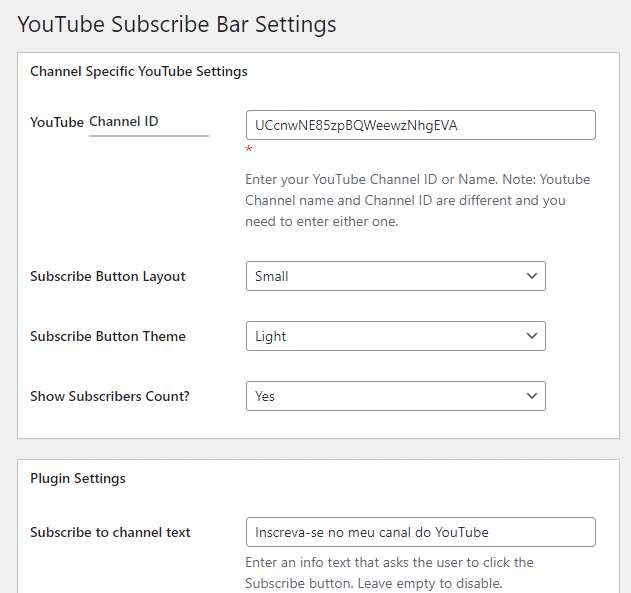The image size is (631, 593).
Task: Click the underlined 'Channel ID' label text
Action: (x=124, y=122)
